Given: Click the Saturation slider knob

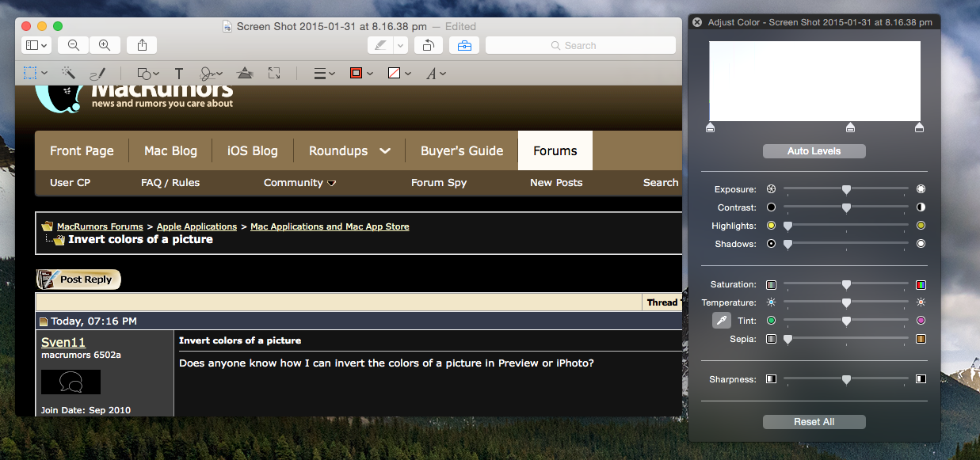Looking at the screenshot, I should click(846, 284).
